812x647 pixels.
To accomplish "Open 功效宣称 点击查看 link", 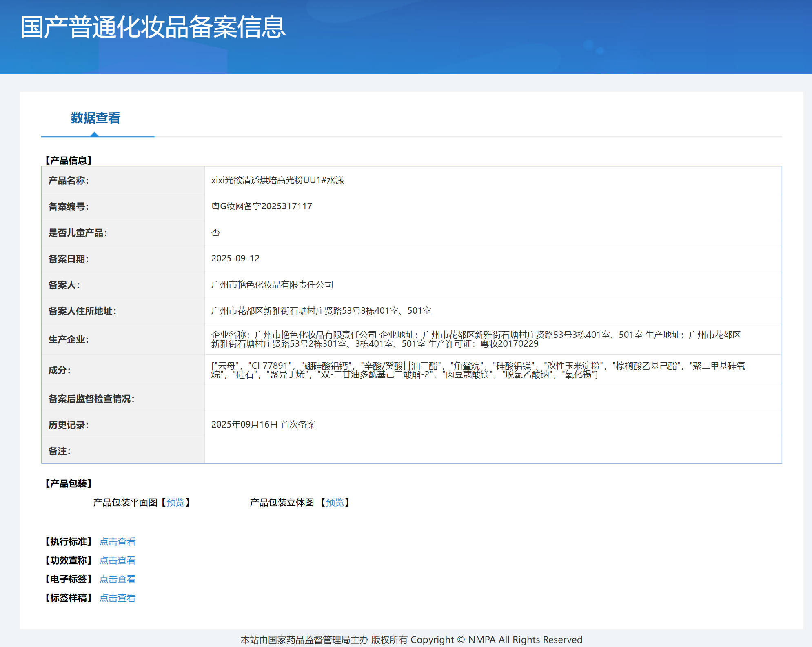I will point(118,560).
